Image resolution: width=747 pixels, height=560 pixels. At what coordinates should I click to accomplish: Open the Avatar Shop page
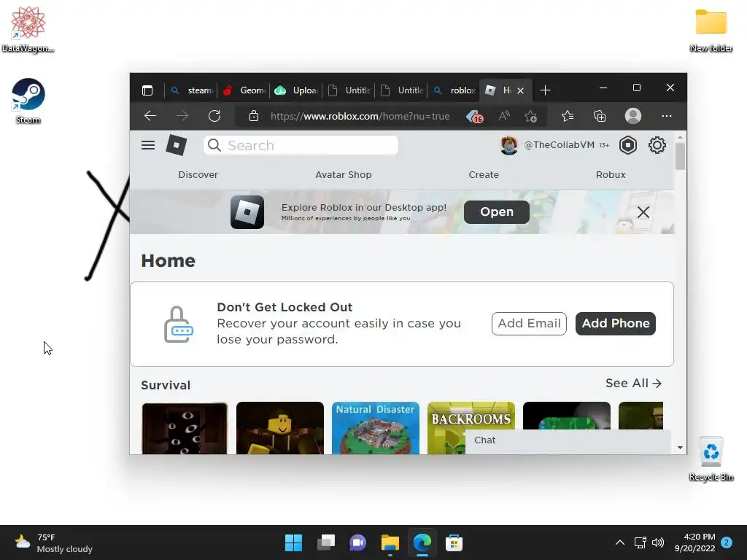click(344, 175)
